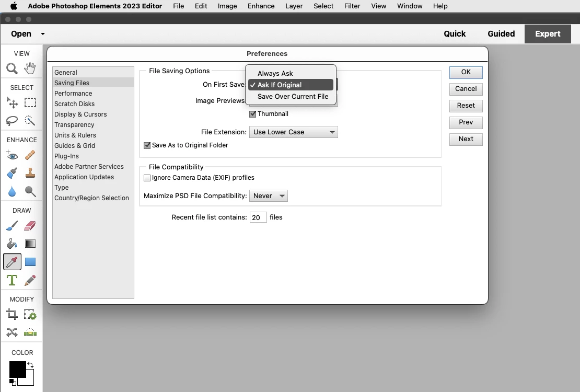This screenshot has height=392, width=580.
Task: Toggle Save As to Original Folder
Action: [x=147, y=145]
